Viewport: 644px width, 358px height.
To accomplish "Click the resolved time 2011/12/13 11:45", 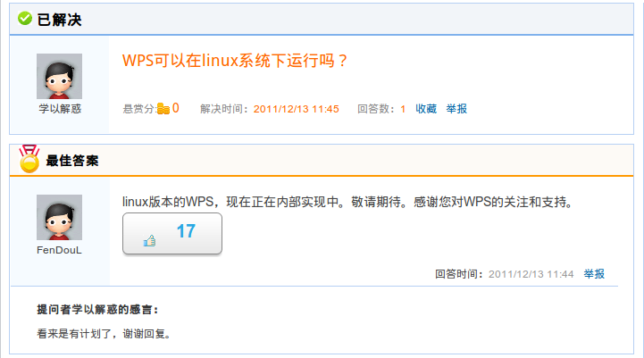I will click(297, 109).
